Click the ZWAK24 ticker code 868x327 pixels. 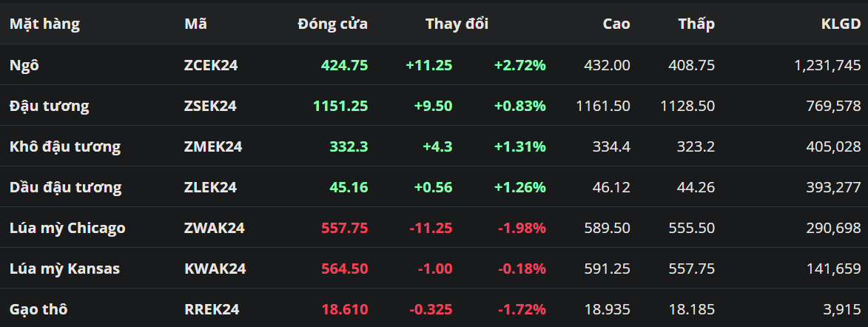pyautogui.click(x=214, y=228)
